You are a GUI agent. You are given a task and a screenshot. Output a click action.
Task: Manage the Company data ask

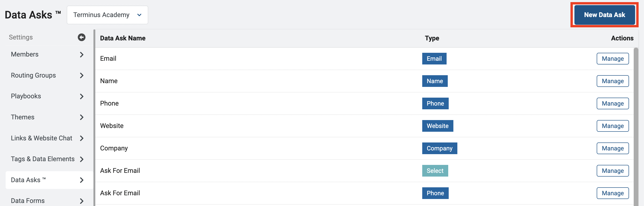coord(612,148)
